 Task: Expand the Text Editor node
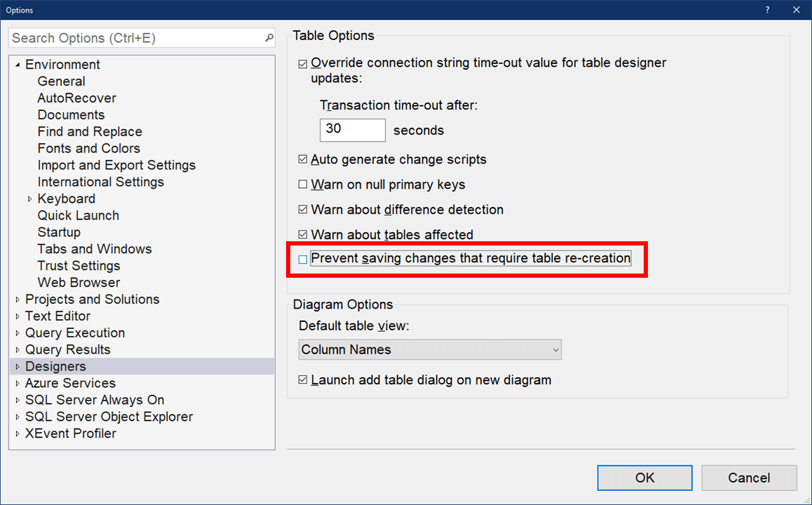[18, 316]
